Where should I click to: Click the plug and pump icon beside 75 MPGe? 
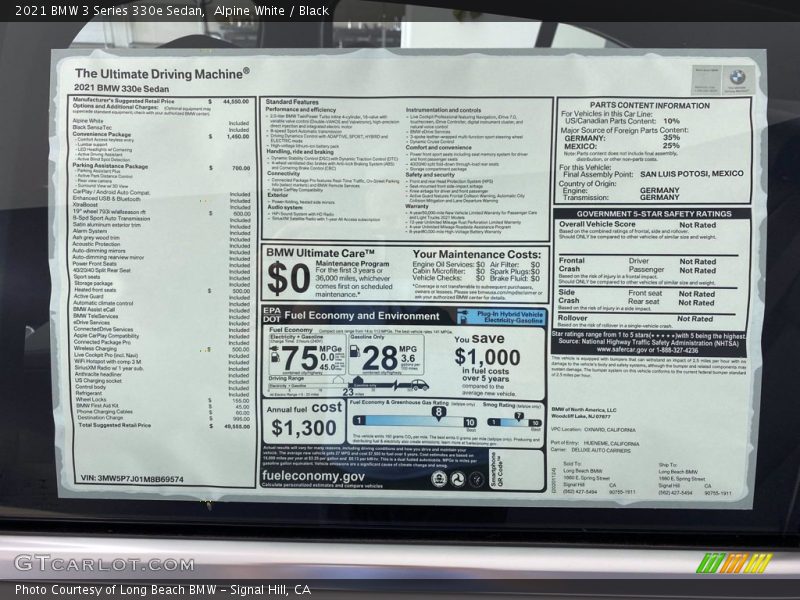click(274, 354)
